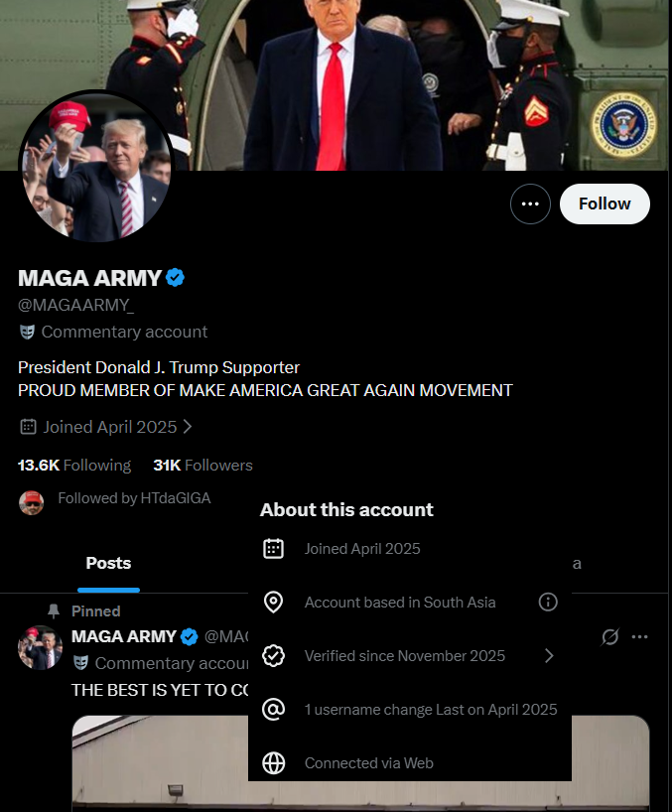Switch to the Posts tab

(x=108, y=563)
